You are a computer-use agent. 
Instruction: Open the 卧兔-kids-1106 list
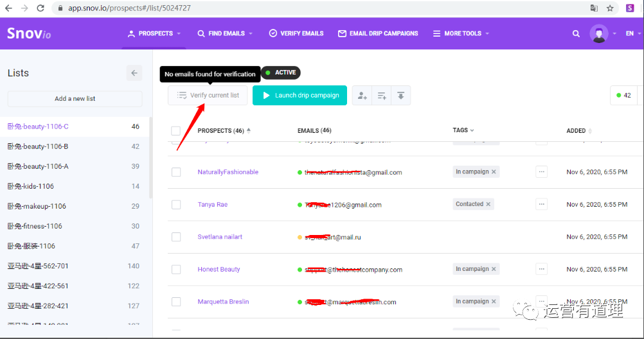(x=31, y=186)
